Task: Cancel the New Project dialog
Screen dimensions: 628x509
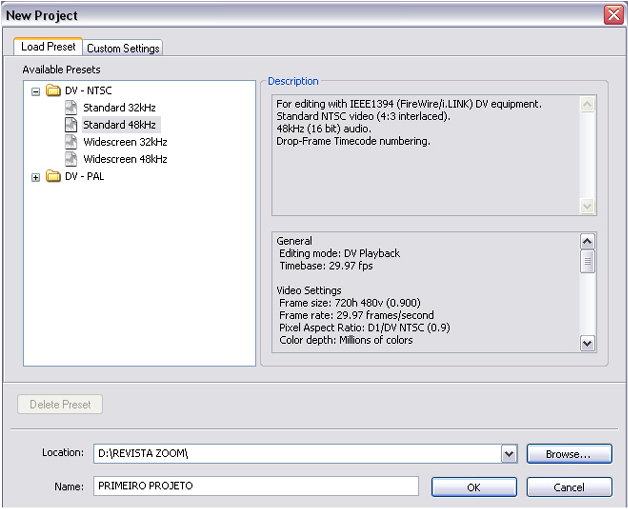Action: (x=569, y=487)
